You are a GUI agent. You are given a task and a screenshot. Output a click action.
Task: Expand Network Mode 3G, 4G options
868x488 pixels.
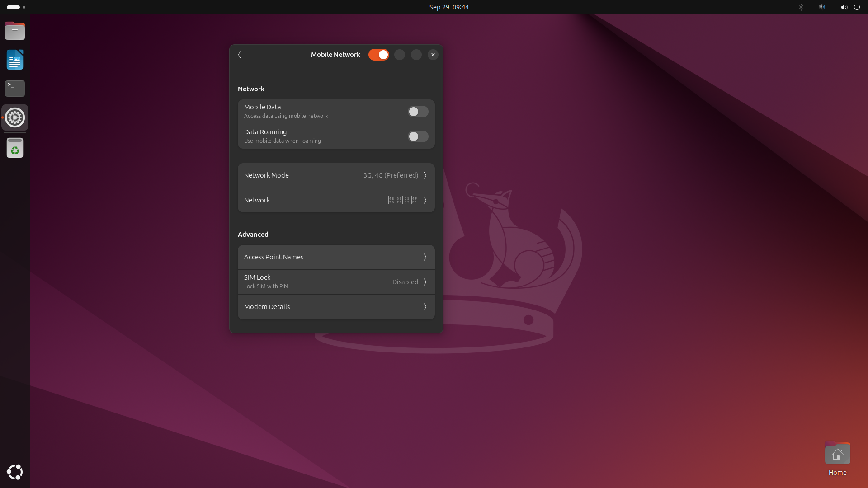pos(336,175)
